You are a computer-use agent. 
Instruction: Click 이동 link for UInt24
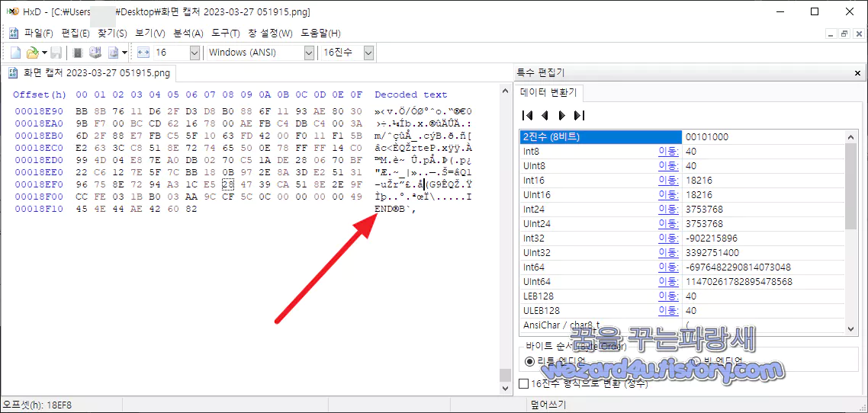tap(669, 223)
